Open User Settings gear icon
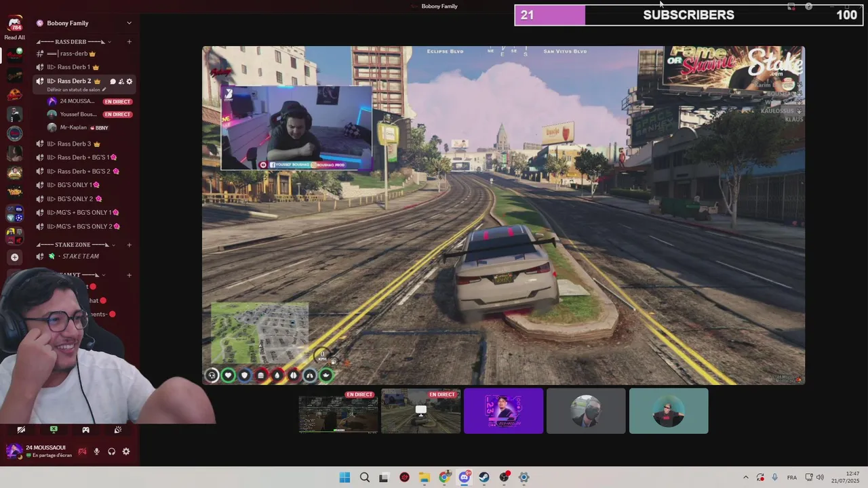 (126, 451)
